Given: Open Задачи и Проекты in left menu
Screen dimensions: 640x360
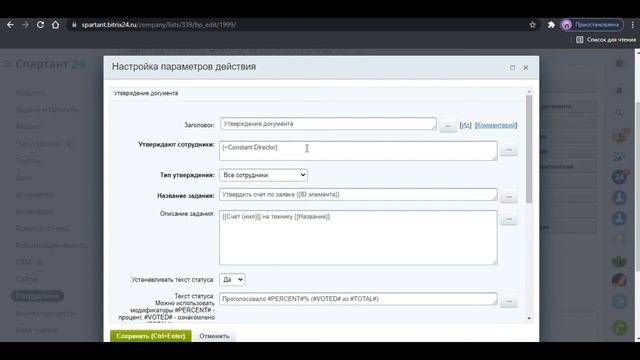Looking at the screenshot, I should (x=47, y=109).
